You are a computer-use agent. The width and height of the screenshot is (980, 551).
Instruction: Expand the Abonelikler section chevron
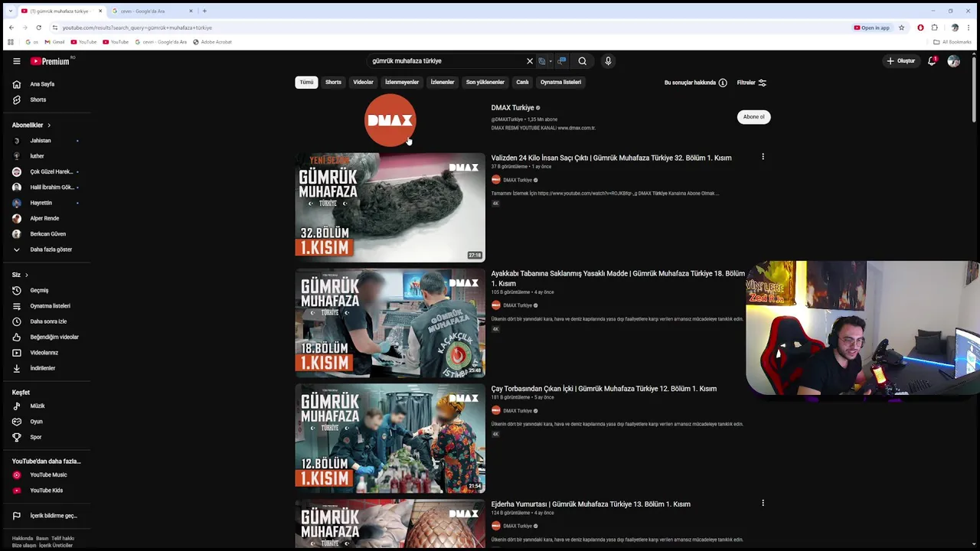click(x=49, y=126)
